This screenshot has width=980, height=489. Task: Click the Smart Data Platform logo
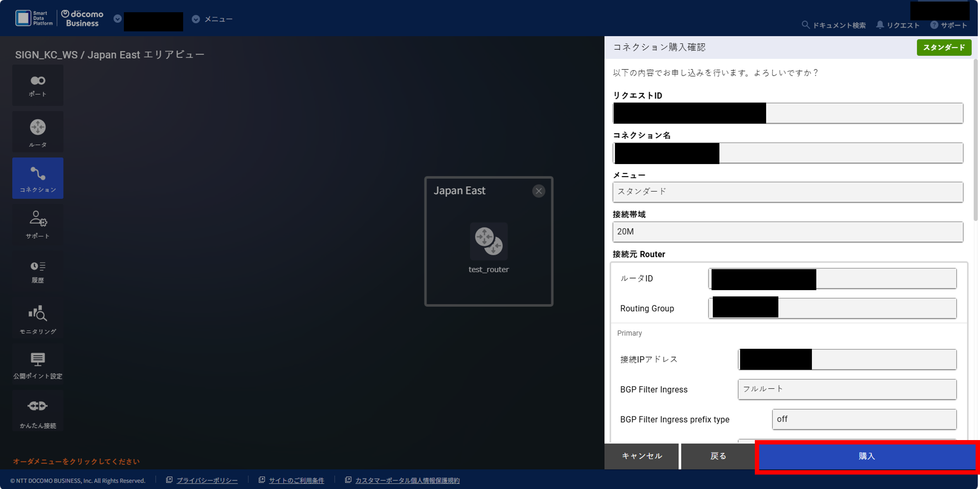pos(34,18)
